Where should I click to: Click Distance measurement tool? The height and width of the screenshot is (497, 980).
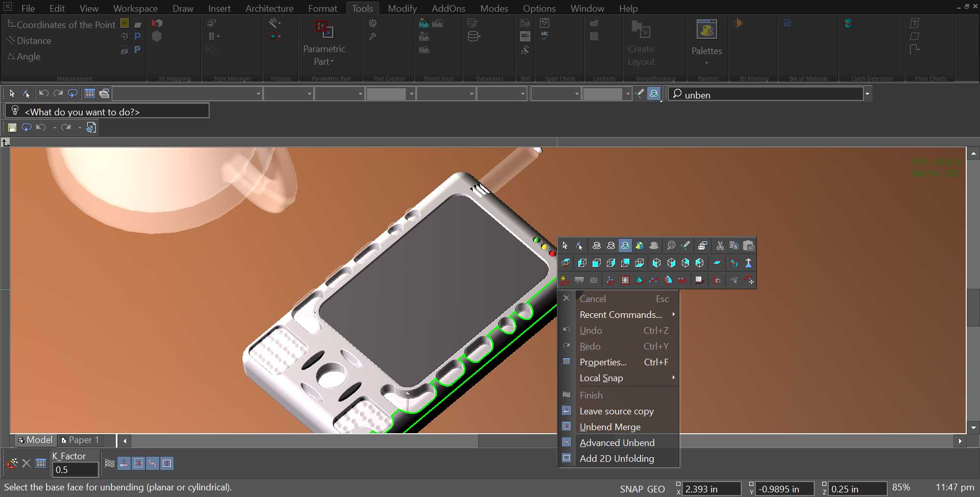click(x=29, y=40)
